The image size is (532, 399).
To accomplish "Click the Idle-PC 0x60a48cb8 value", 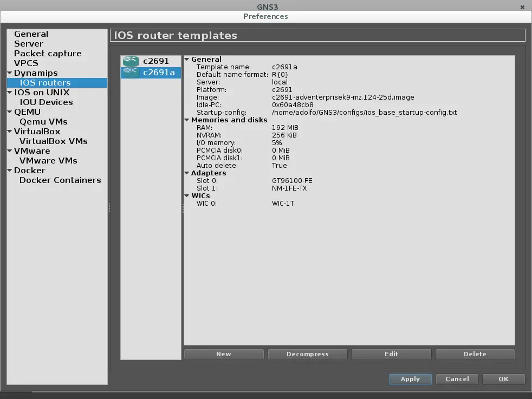I will pos(293,104).
